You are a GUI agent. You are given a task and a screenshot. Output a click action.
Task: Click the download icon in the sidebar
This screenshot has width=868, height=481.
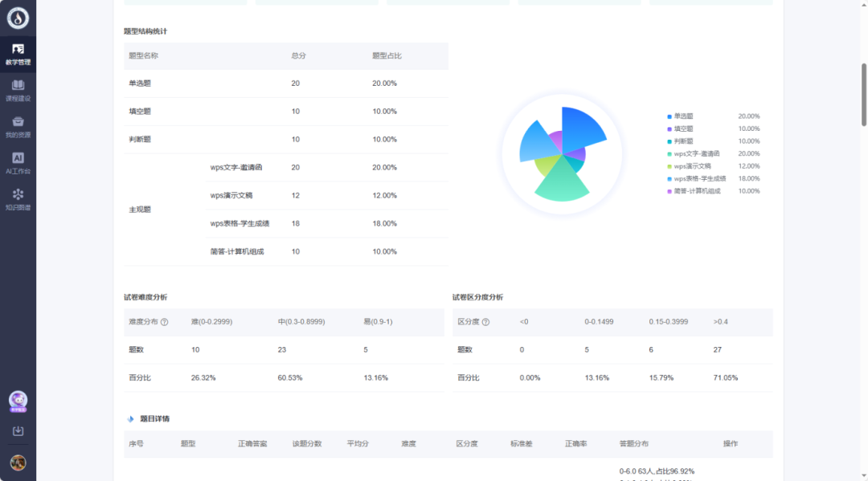click(x=18, y=431)
